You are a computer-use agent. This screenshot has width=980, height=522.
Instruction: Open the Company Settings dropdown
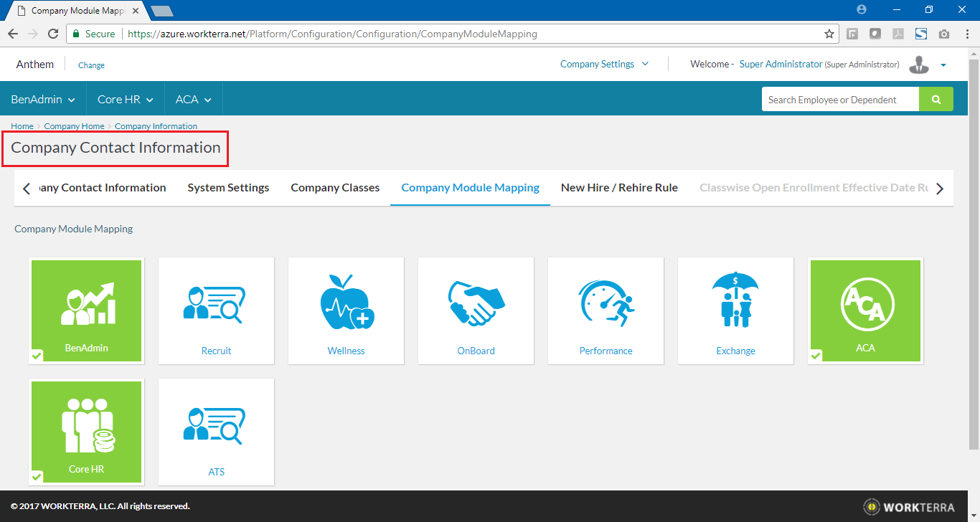tap(604, 64)
